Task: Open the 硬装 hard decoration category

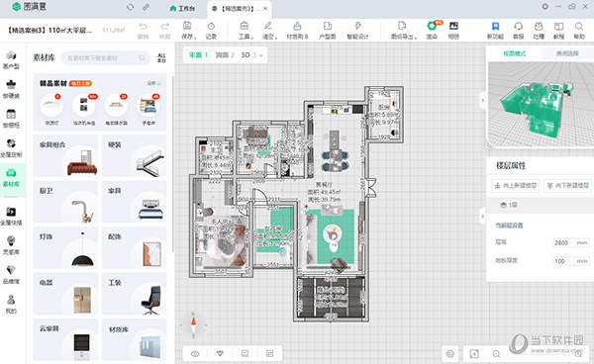Action: 134,156
